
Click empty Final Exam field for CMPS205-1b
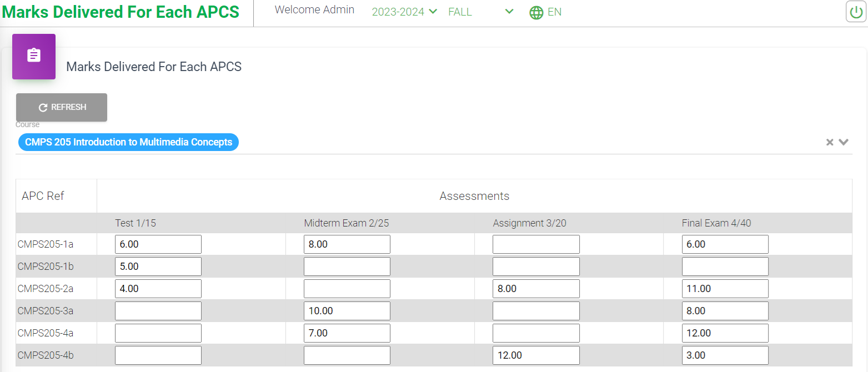coord(725,267)
